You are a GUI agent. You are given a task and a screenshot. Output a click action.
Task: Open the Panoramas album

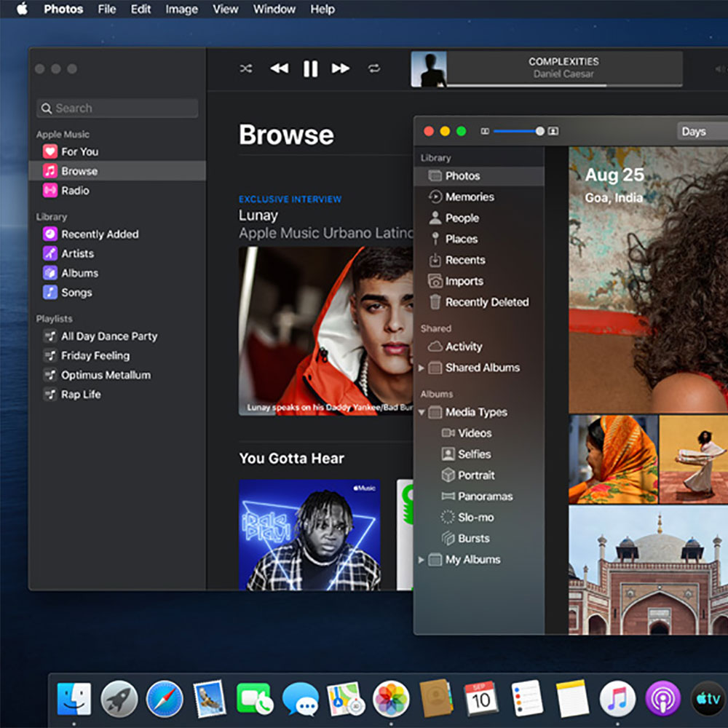(485, 496)
